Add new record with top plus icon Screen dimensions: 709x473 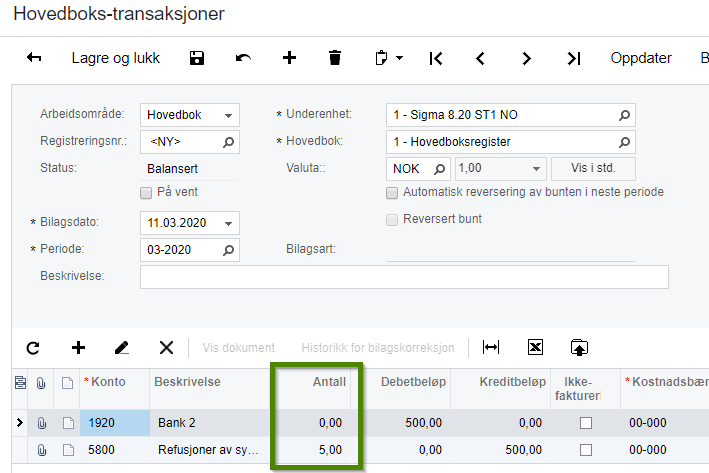(x=289, y=58)
